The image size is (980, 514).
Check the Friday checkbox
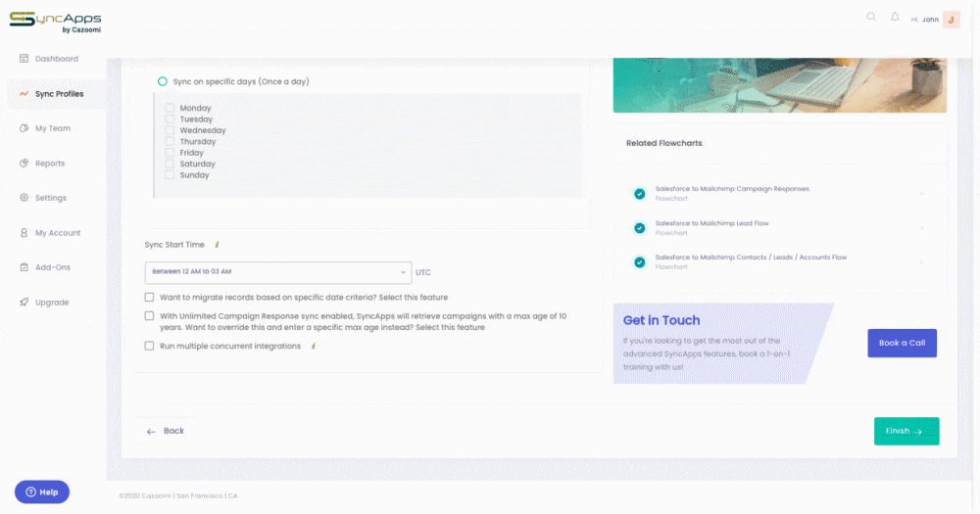click(x=170, y=153)
